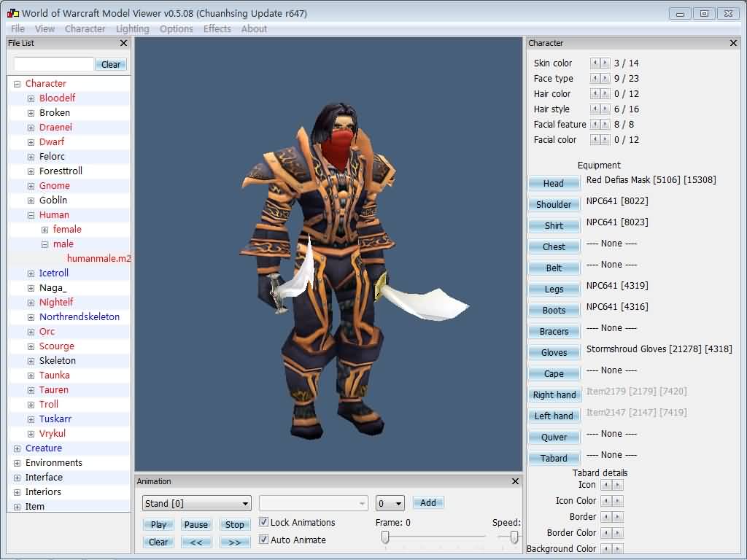
Task: Open the Lighting menu
Action: pyautogui.click(x=133, y=28)
